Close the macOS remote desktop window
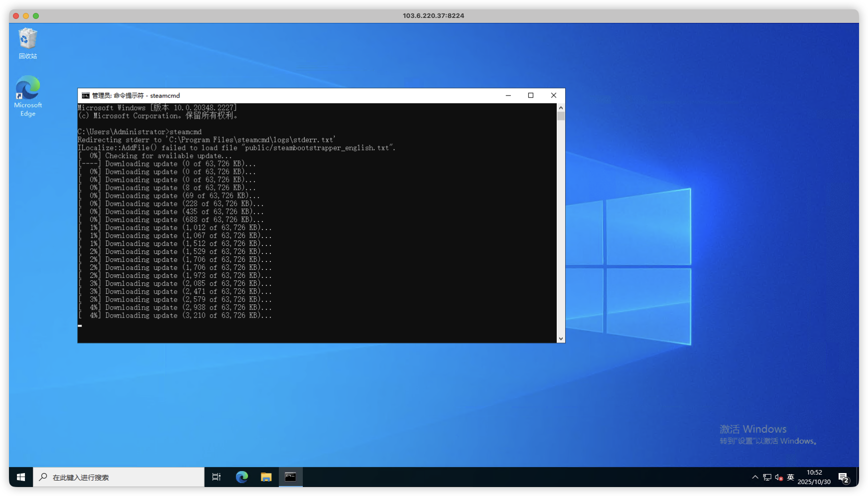Screen dimensions: 868x496 tap(16, 16)
